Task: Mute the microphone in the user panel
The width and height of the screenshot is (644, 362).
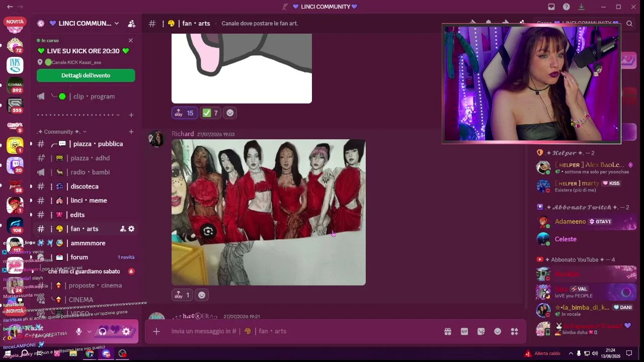Action: pyautogui.click(x=78, y=331)
